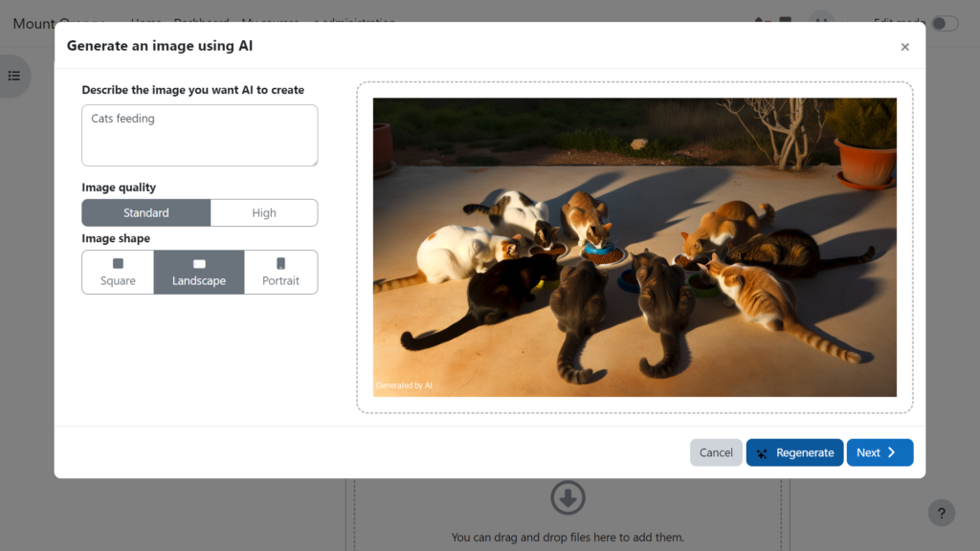Cancel the image generation dialog
The image size is (980, 551).
tap(716, 452)
